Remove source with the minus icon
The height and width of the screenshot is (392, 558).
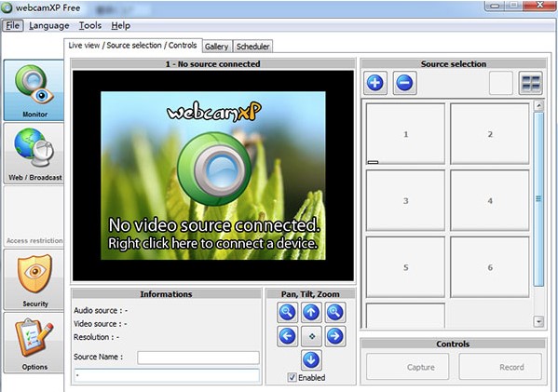404,83
